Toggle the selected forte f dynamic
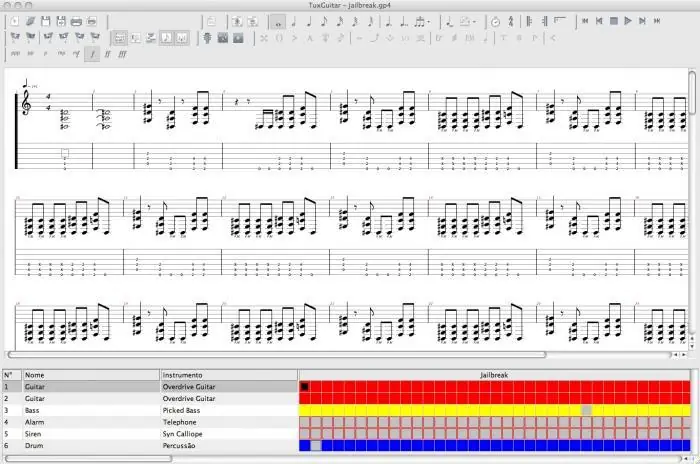700x464 pixels. tap(92, 54)
